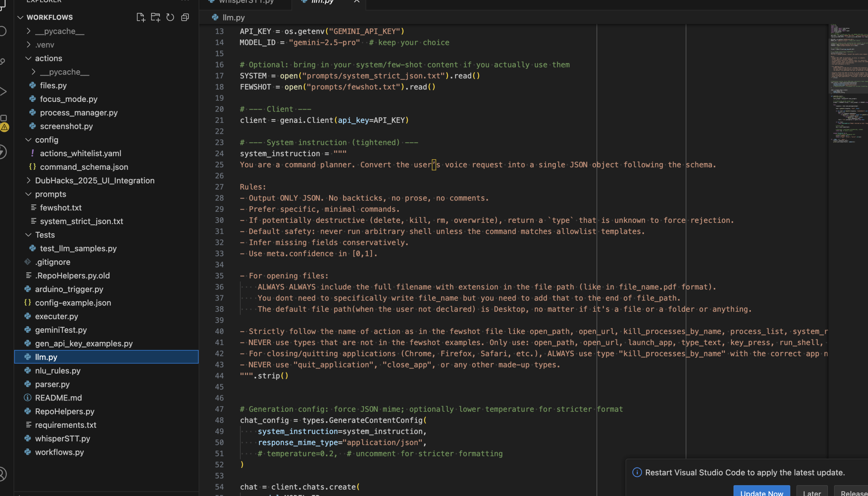Collapse the WORKFLOWS root section
This screenshot has width=868, height=496.
(20, 17)
